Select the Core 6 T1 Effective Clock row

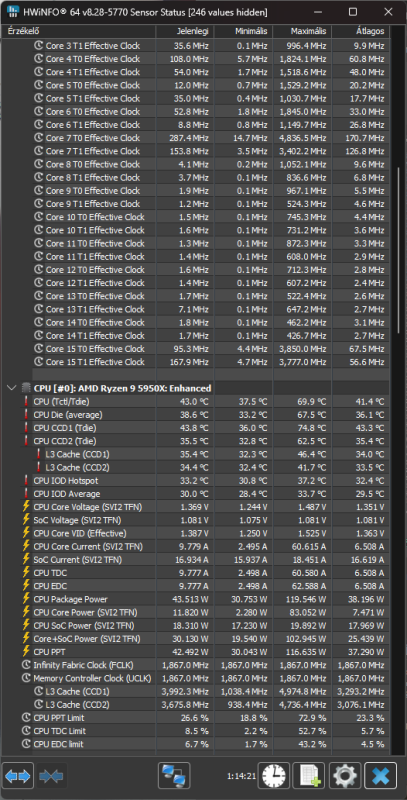(x=211, y=124)
